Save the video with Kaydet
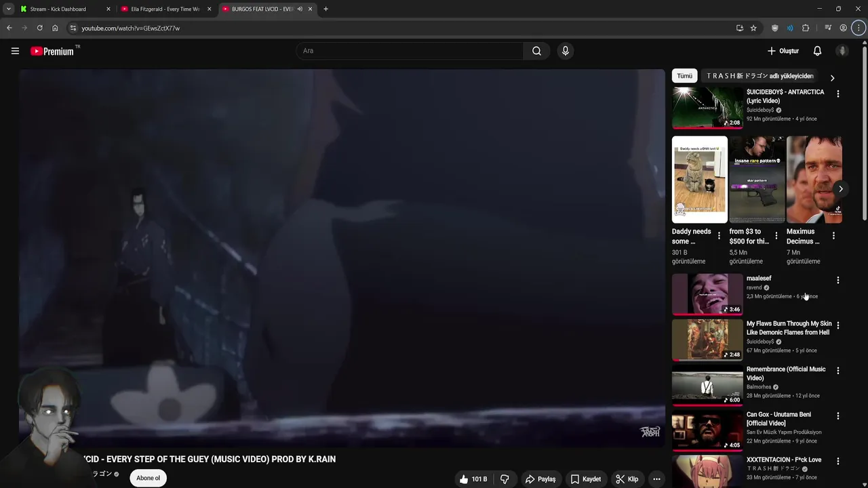 585,479
